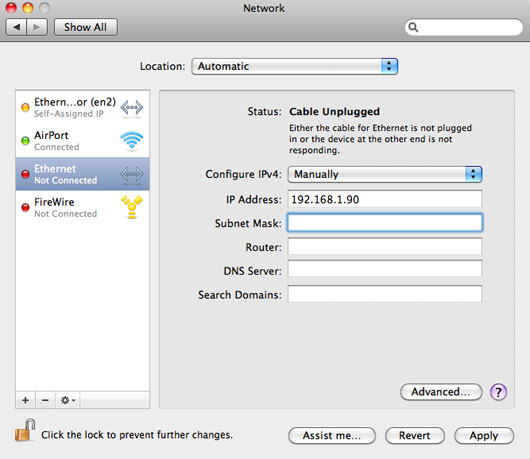Click the Subnet Mask input field

[x=385, y=223]
